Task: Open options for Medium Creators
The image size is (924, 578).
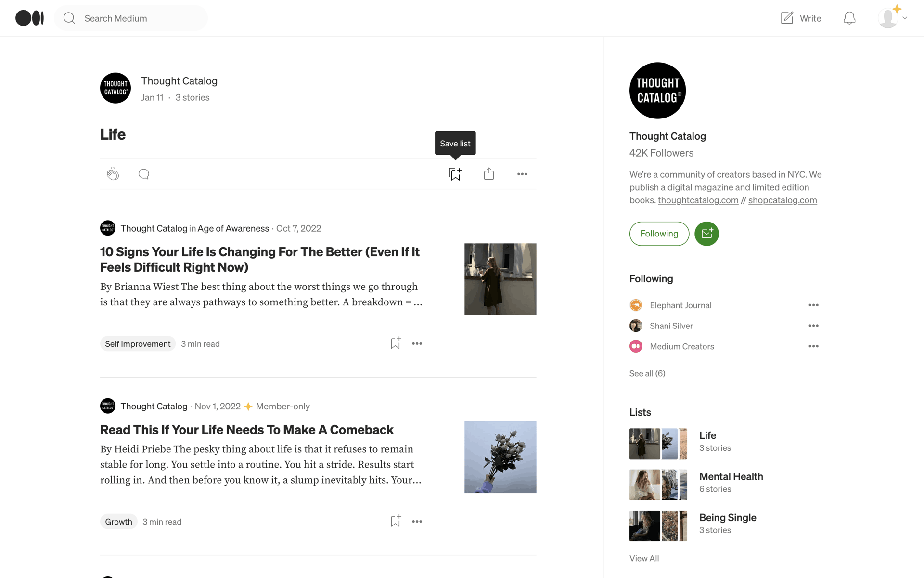Action: pyautogui.click(x=813, y=346)
